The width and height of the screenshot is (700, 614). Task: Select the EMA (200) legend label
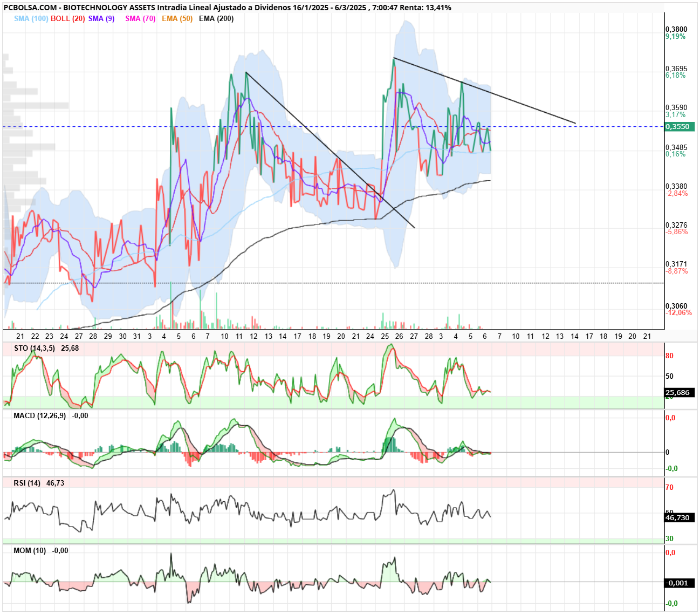click(216, 18)
